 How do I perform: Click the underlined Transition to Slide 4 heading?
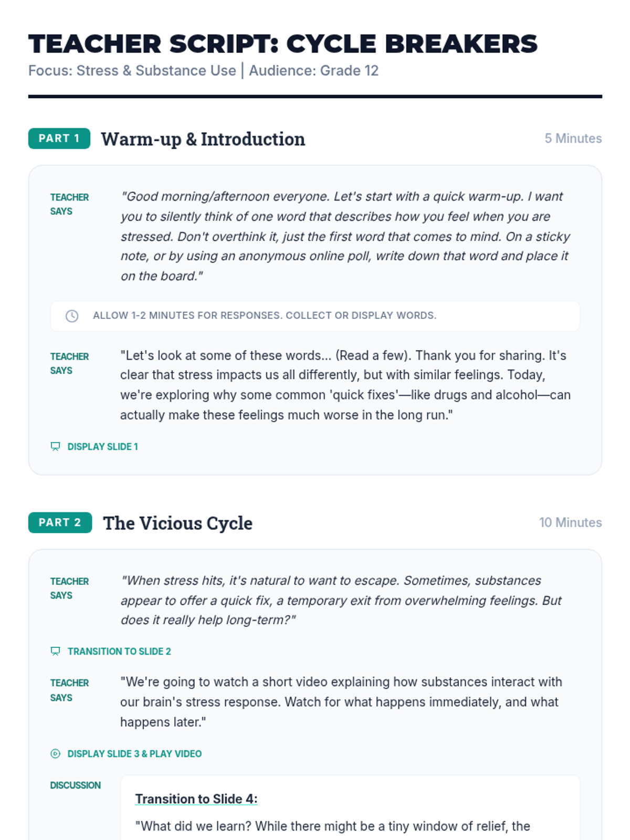(x=196, y=799)
